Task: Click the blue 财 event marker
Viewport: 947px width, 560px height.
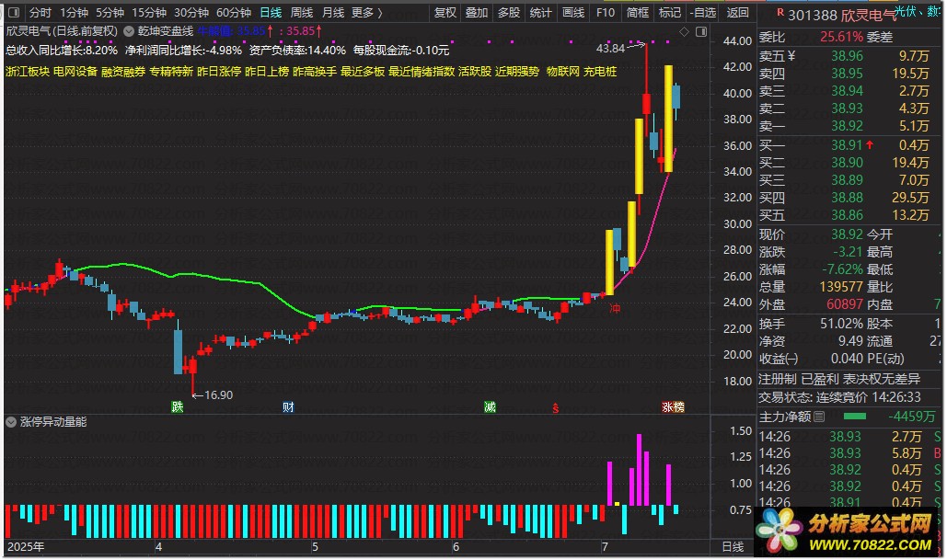Action: (288, 406)
